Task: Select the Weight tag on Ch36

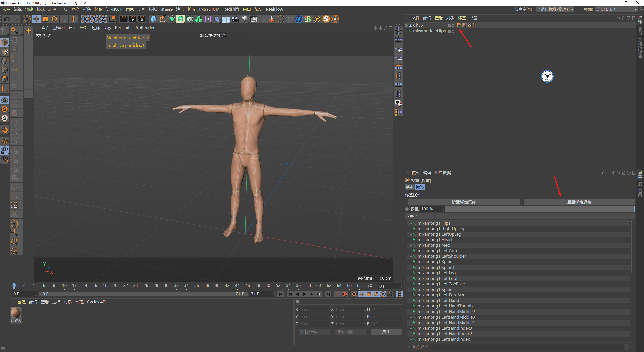Action: [x=459, y=25]
